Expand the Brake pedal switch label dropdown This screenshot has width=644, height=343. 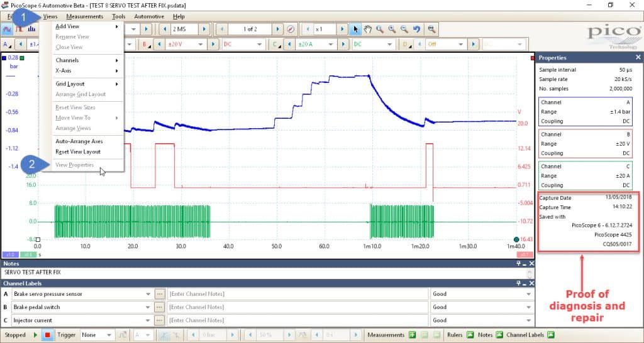click(x=148, y=307)
